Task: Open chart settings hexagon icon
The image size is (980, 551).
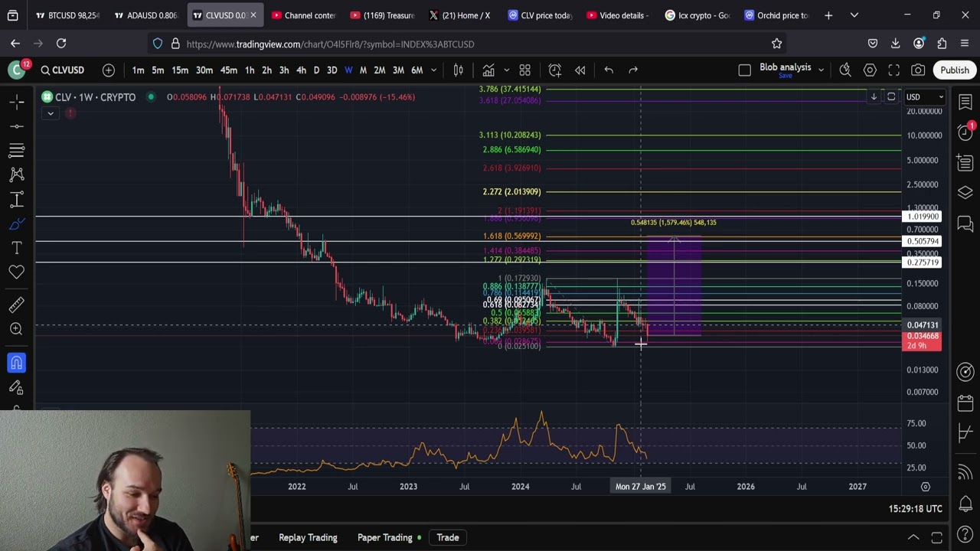Action: tap(870, 70)
